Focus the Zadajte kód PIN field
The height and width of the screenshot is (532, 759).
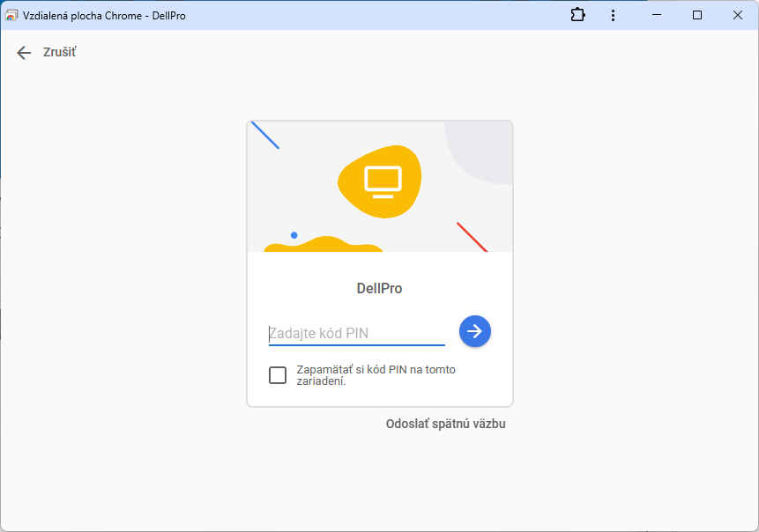356,333
